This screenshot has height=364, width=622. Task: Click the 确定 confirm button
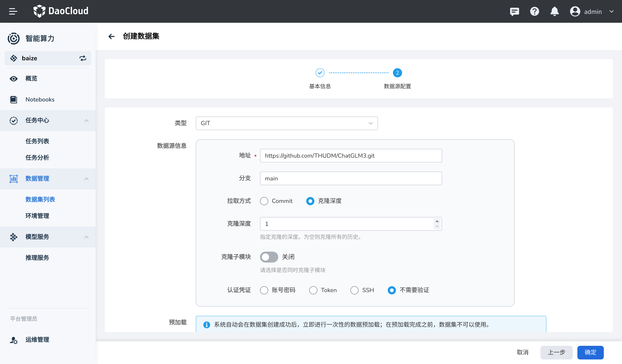[590, 352]
